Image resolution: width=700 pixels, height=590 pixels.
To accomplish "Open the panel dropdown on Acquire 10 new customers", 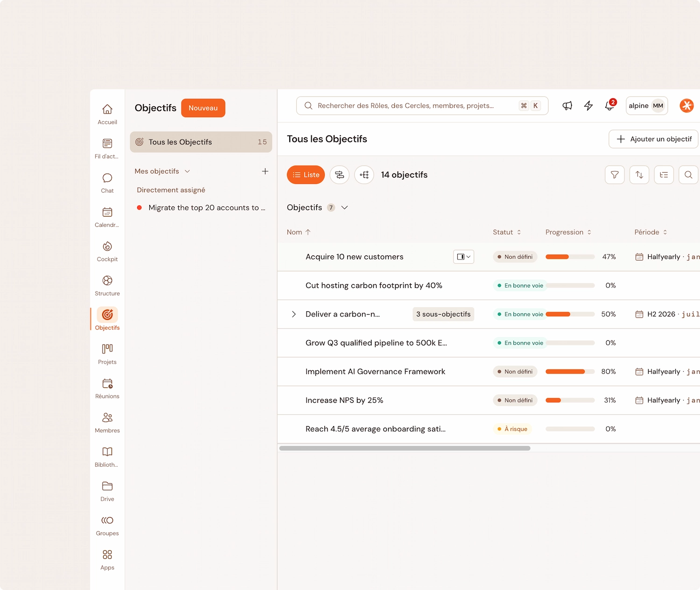I will pos(463,257).
